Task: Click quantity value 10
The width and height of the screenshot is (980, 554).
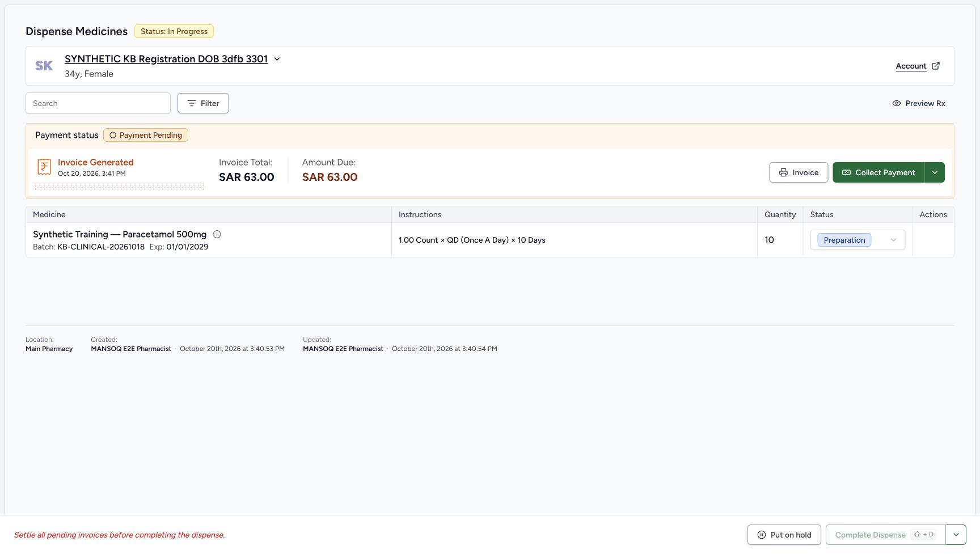Action: 769,240
